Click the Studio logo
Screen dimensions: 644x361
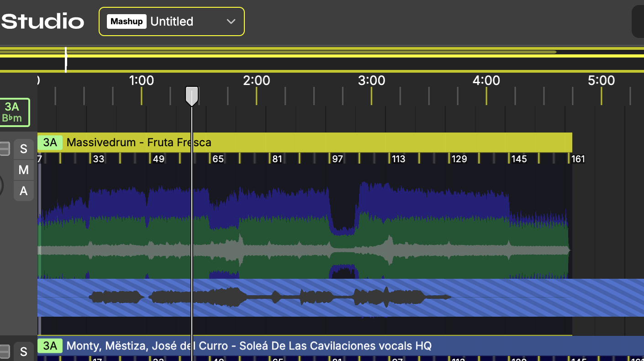42,21
